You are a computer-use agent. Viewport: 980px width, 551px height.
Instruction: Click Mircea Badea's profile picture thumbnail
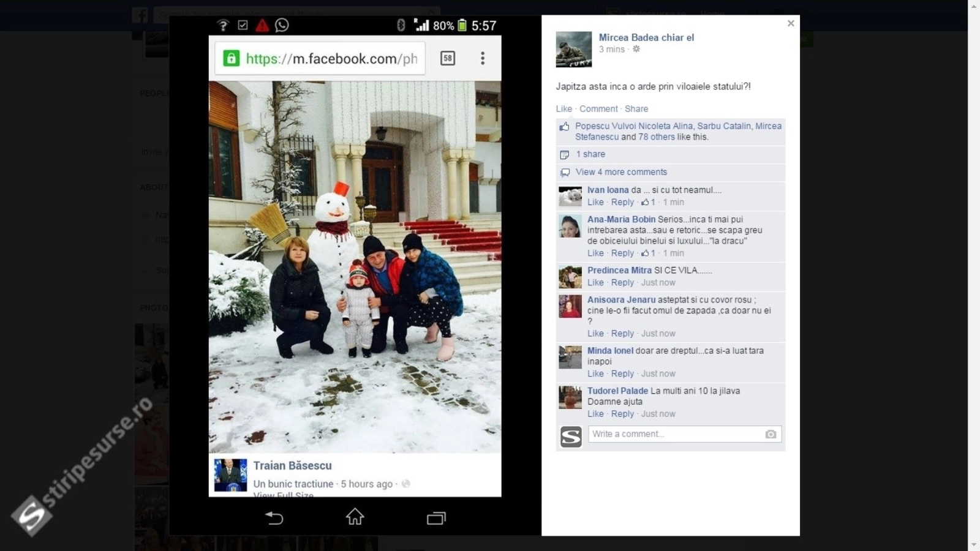(x=574, y=49)
